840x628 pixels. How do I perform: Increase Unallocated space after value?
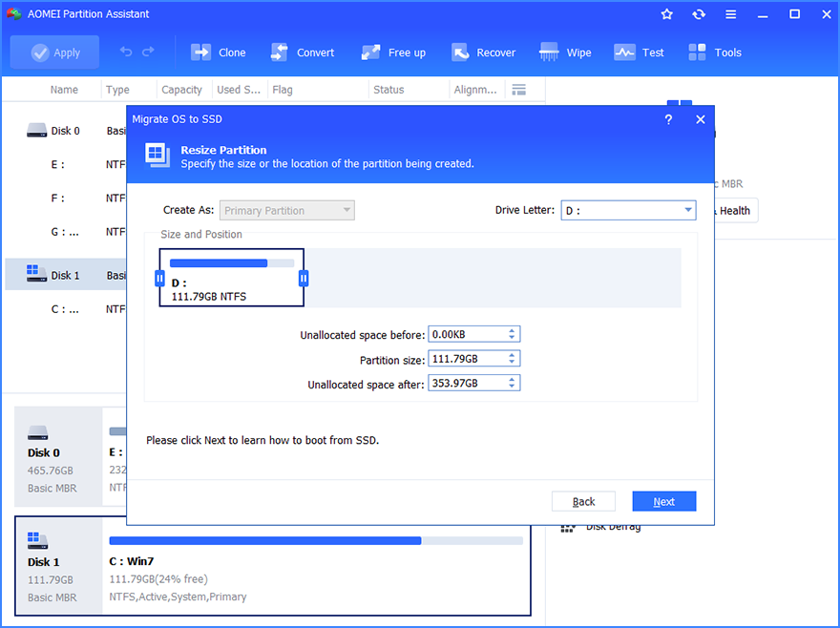513,379
